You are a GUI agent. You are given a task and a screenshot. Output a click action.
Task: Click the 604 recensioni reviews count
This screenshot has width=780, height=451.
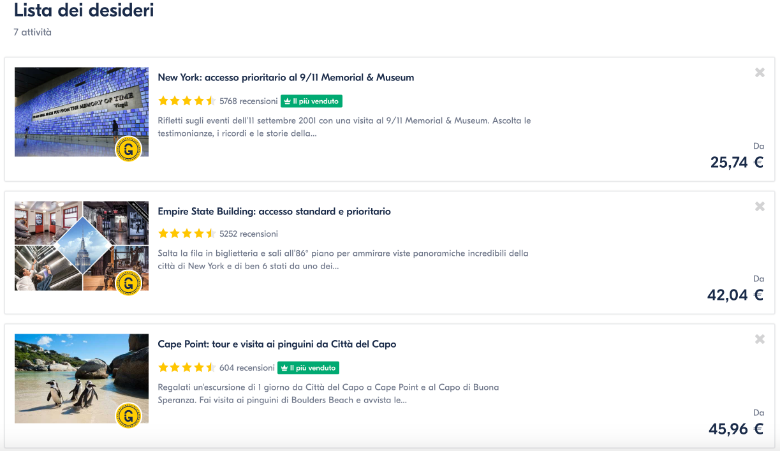[246, 367]
